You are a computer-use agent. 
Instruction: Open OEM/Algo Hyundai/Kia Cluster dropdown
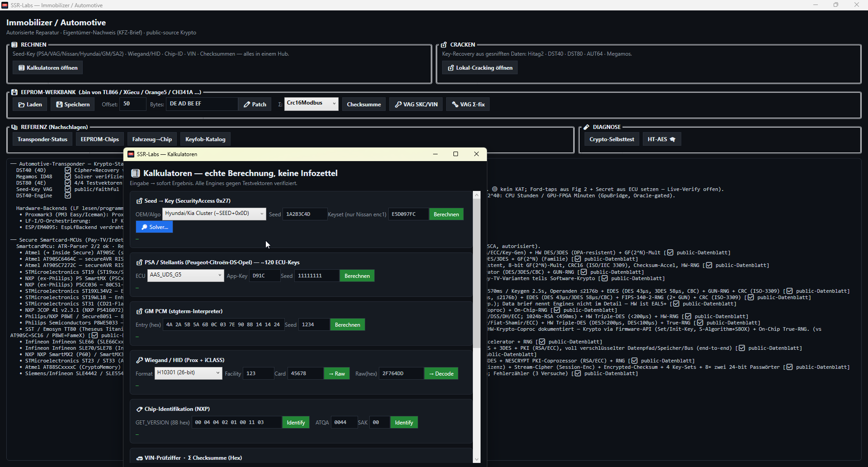tap(214, 214)
